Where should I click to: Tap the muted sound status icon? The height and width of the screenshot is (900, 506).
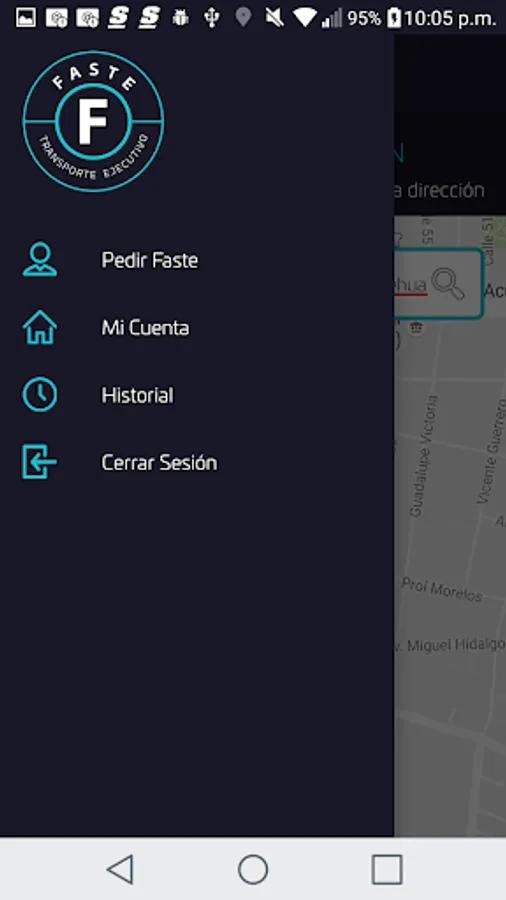point(274,18)
